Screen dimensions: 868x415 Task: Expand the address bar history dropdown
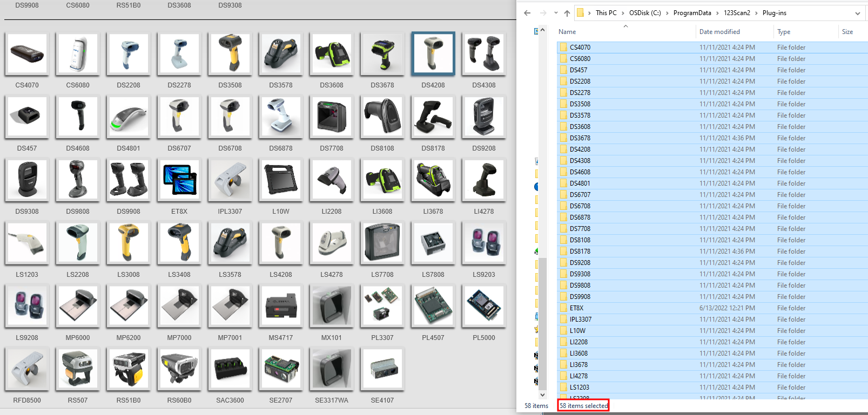pos(857,13)
